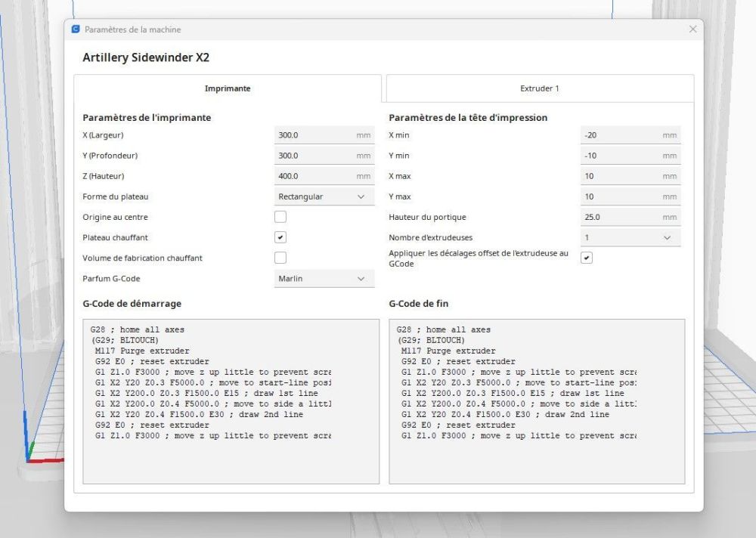Open the Parfum G-Code dropdown
This screenshot has height=538, width=756.
[324, 279]
